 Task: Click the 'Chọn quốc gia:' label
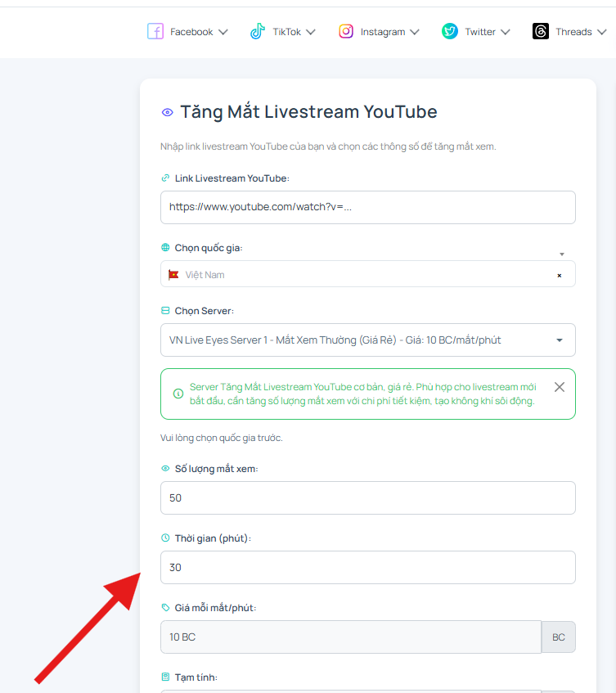[209, 248]
